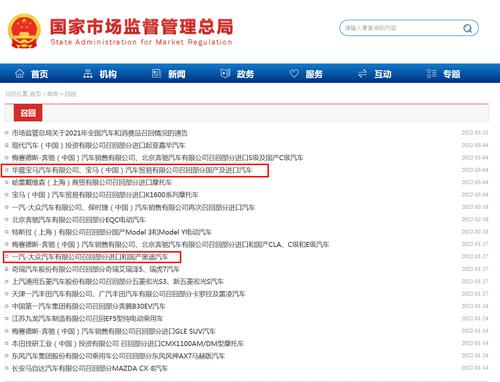500x382 pixels.
Task: Click 首页 in the breadcrumb path
Action: click(x=35, y=94)
